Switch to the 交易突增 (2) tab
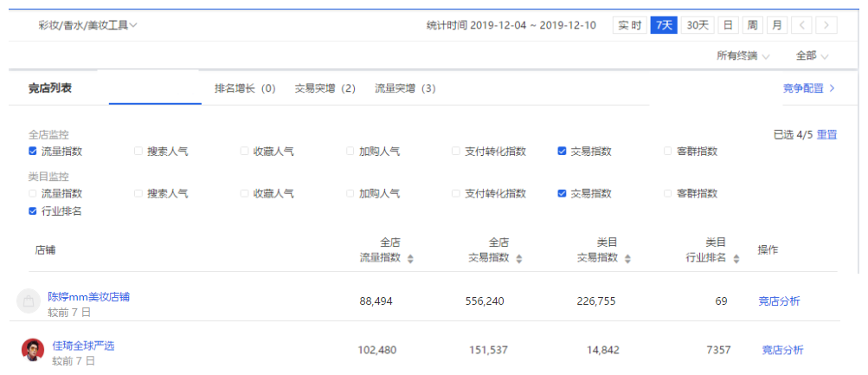The width and height of the screenshot is (868, 375). (325, 88)
